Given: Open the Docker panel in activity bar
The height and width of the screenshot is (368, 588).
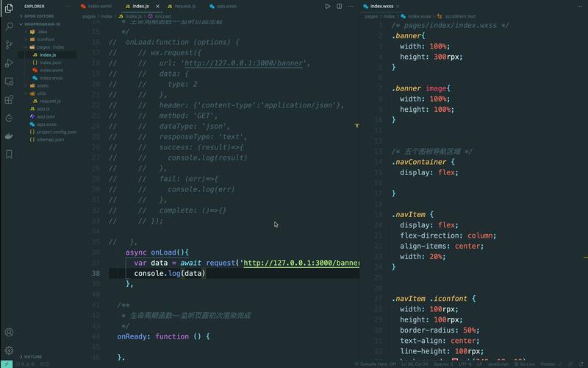Looking at the screenshot, I should click(9, 136).
